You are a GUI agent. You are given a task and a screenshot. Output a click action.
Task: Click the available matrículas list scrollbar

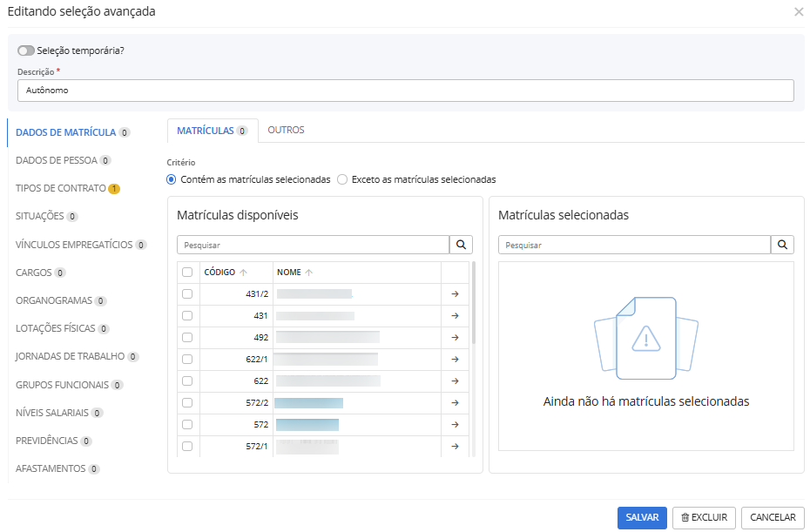tap(474, 304)
